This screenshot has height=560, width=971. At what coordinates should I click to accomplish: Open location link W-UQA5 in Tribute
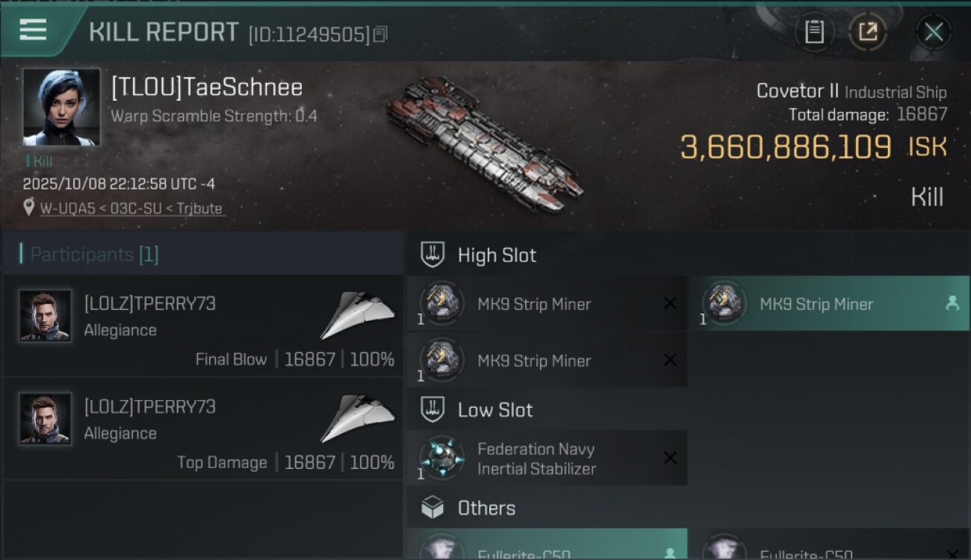131,208
